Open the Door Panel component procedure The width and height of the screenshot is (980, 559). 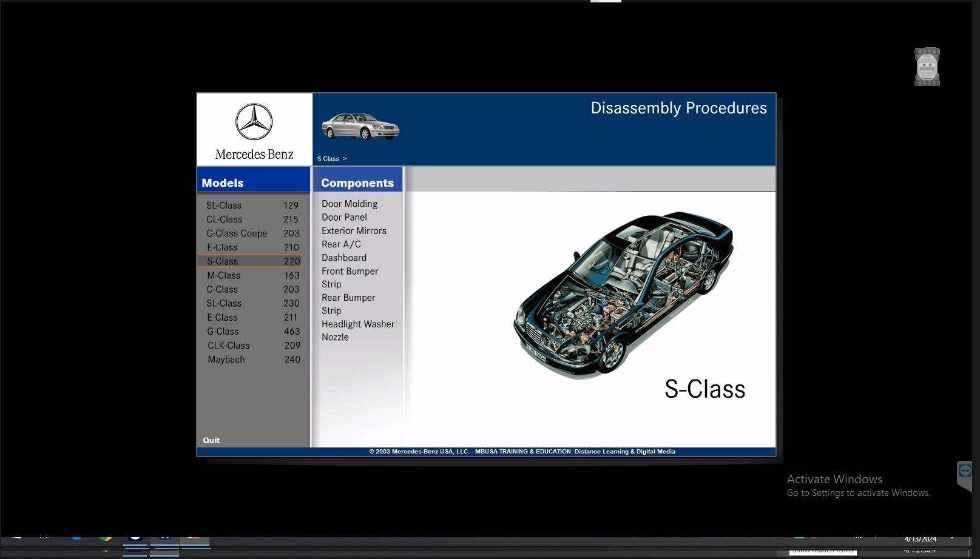(x=344, y=217)
